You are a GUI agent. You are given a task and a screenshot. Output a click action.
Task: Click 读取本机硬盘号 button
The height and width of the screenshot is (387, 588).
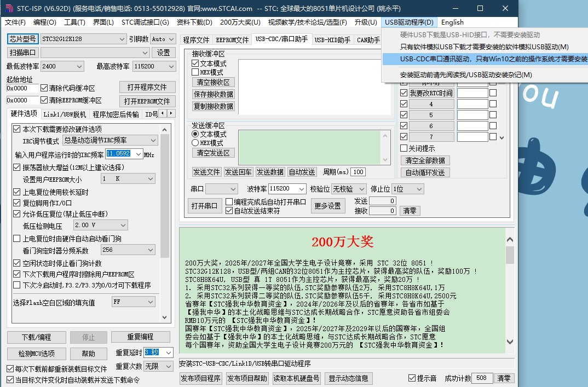coord(296,378)
